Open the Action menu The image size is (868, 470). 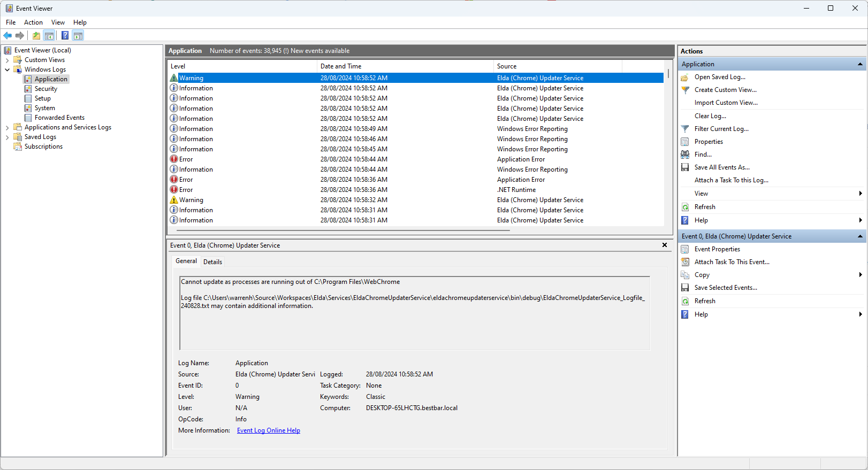click(33, 22)
